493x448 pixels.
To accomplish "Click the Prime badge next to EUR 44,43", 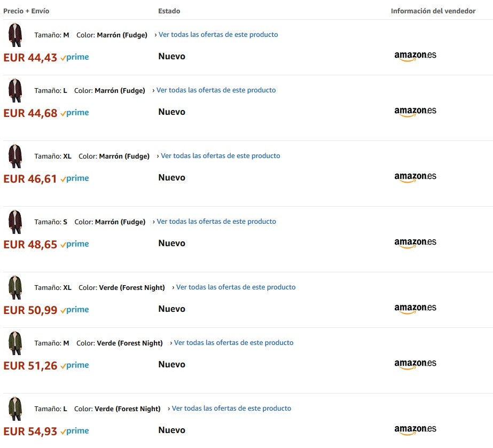I will click(75, 57).
